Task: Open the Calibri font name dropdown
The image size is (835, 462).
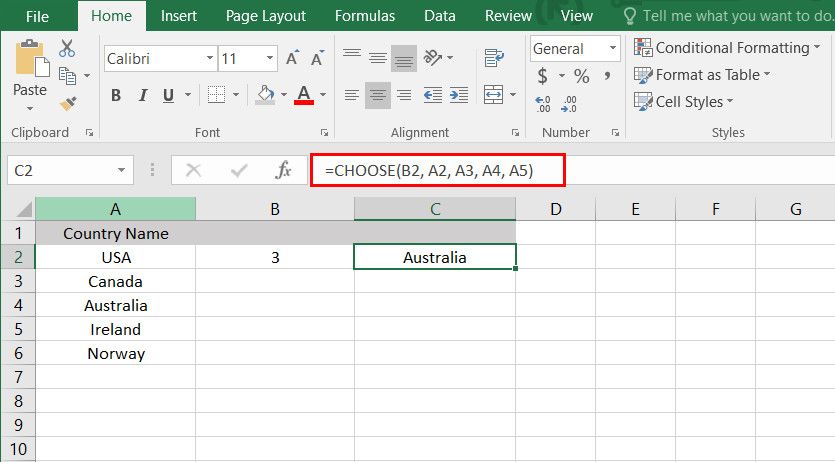Action: (210, 57)
